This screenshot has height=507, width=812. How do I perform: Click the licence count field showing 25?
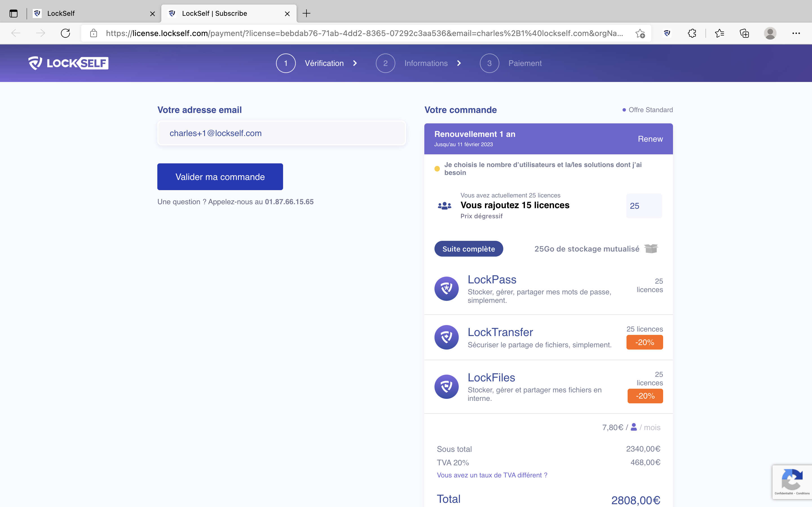[x=644, y=206]
